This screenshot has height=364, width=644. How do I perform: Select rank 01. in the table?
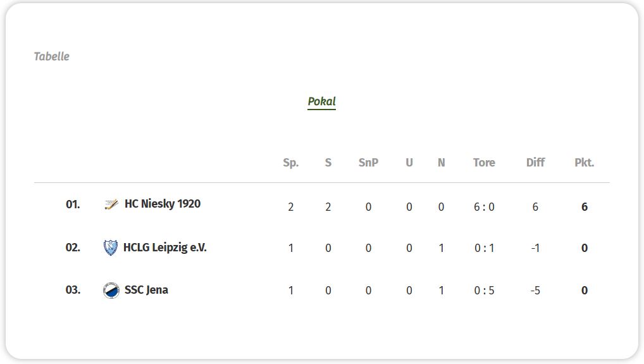pyautogui.click(x=73, y=204)
